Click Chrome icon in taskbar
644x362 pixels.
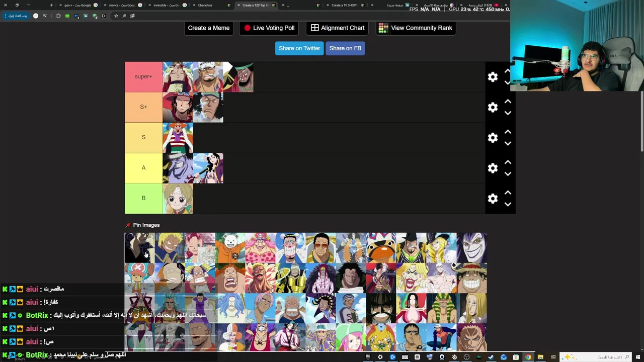pyautogui.click(x=528, y=357)
